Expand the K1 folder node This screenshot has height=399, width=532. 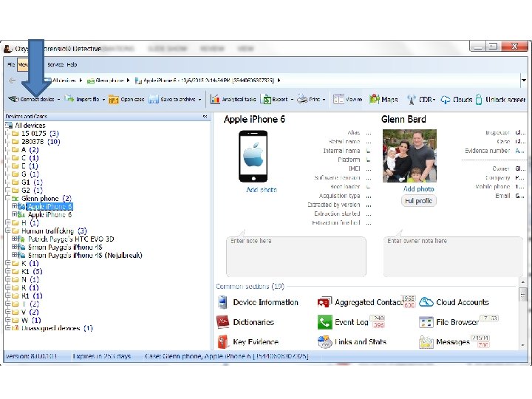pos(7,271)
